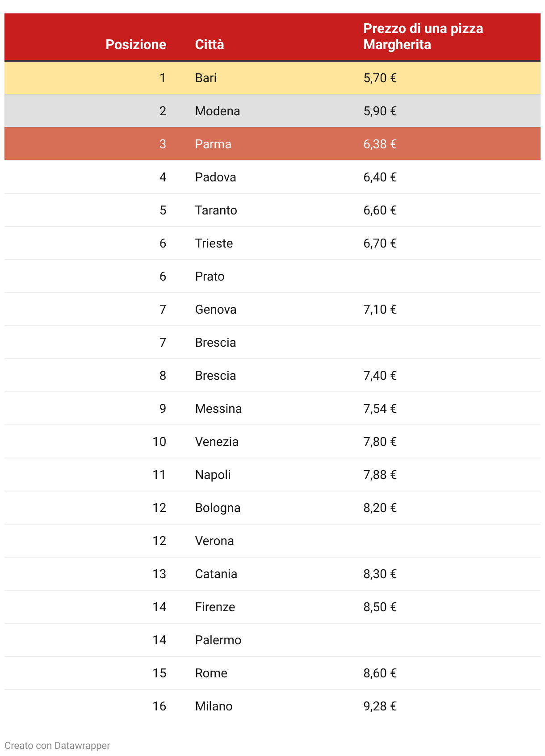Select the Milano city cell
Viewport: 545px width, 756px height.
[x=214, y=706]
